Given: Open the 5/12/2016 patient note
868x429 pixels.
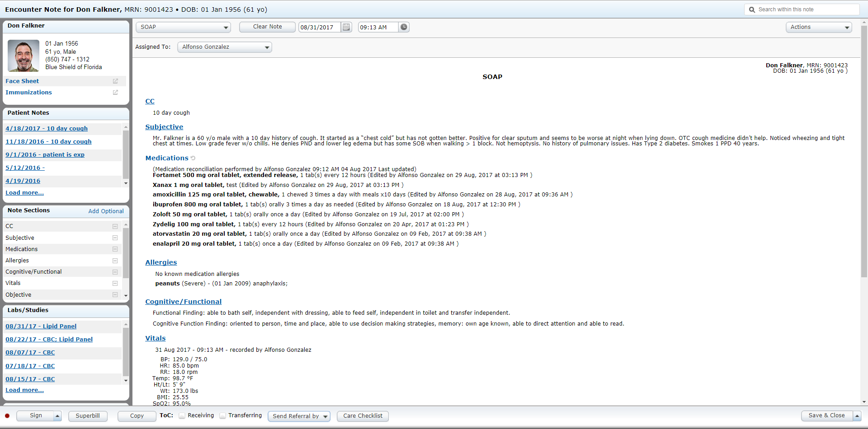Looking at the screenshot, I should 25,168.
